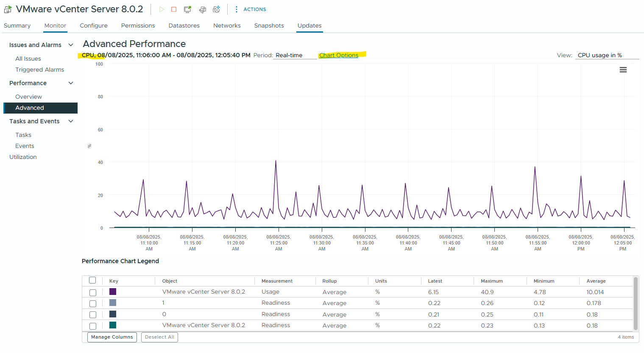This screenshot has height=353, width=644.
Task: Click the VM icon beside the title
Action: coord(8,9)
